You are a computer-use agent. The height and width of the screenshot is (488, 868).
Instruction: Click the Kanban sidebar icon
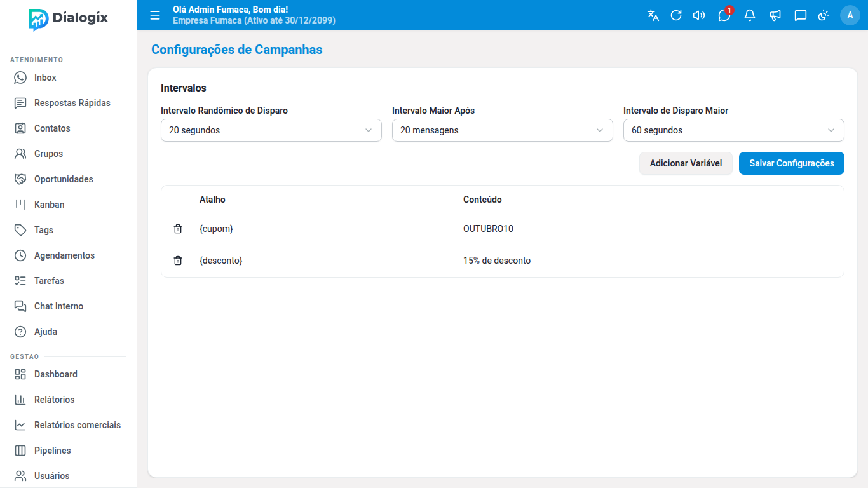(x=20, y=205)
